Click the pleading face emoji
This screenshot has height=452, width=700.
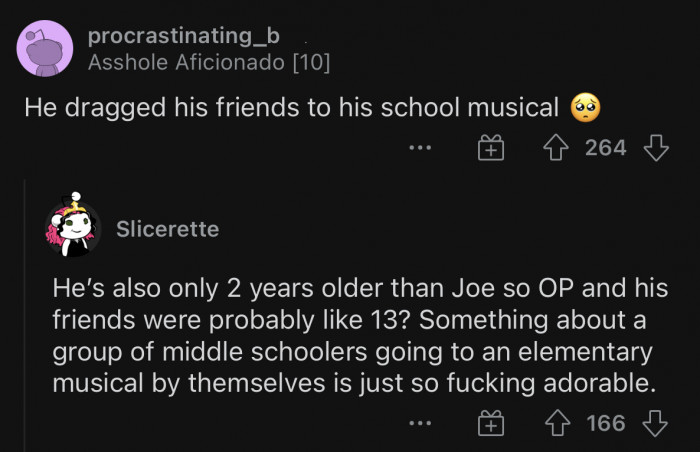pos(584,107)
